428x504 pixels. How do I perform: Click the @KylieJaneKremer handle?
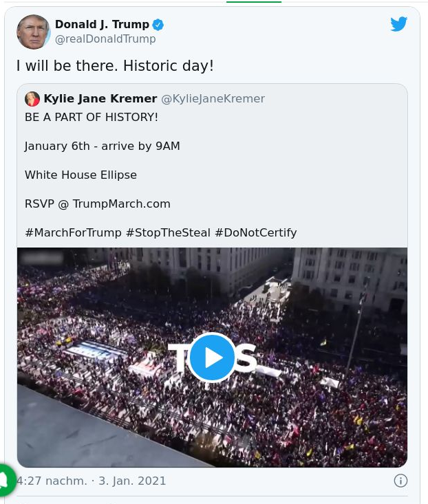point(213,99)
